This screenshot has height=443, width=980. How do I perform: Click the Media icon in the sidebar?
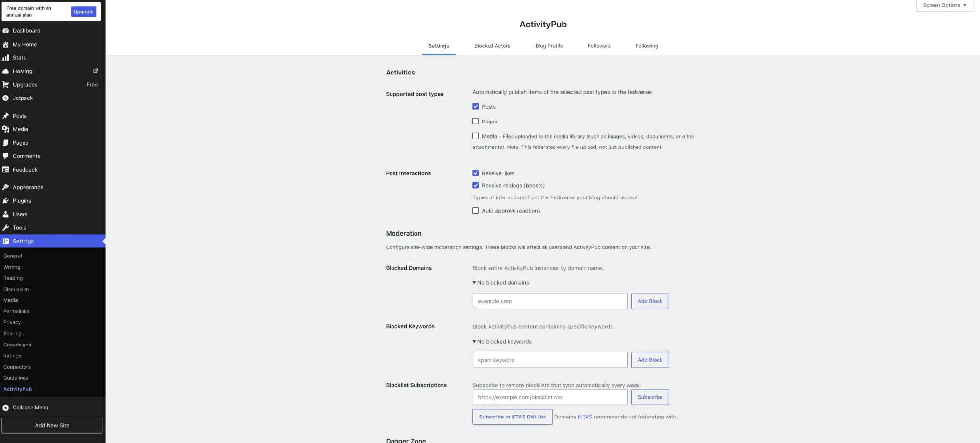[x=6, y=129]
